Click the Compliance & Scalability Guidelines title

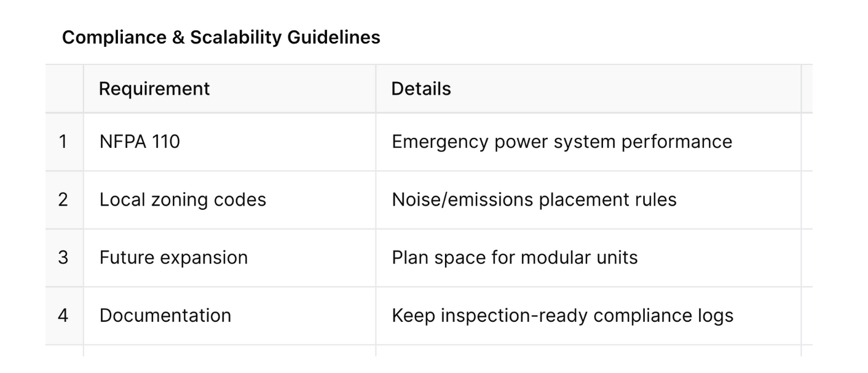pyautogui.click(x=221, y=38)
